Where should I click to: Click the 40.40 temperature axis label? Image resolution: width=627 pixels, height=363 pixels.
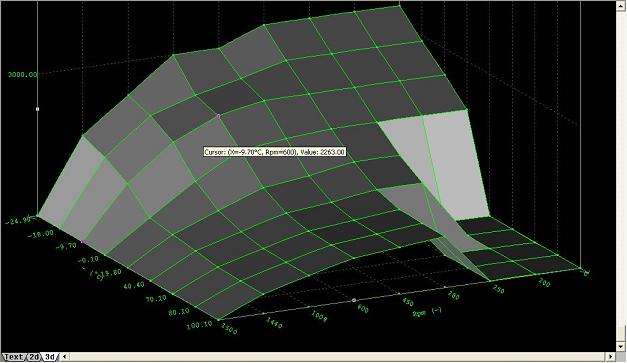point(133,285)
